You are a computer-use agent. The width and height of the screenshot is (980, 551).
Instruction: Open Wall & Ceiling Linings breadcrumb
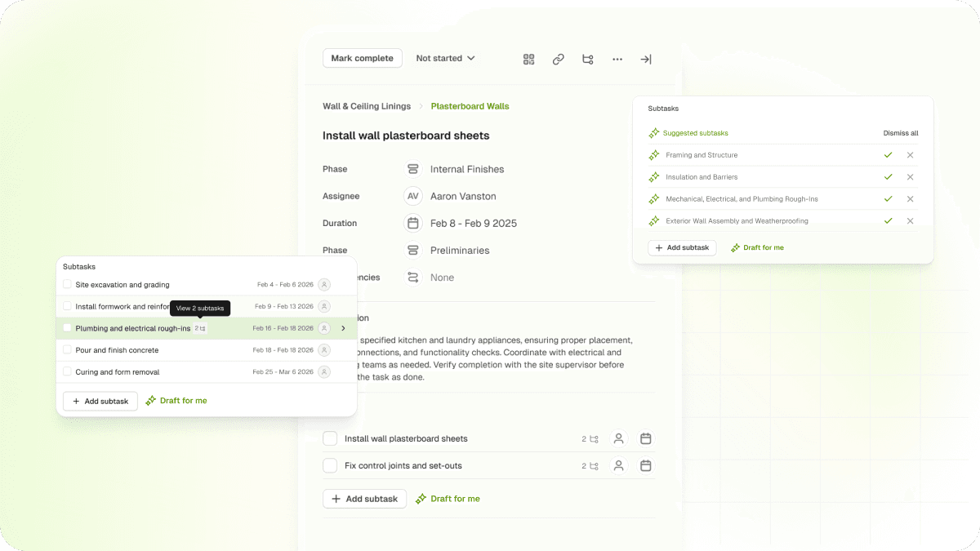point(367,106)
